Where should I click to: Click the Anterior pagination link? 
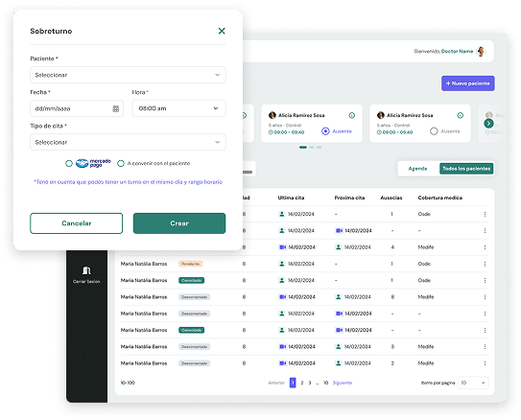pos(276,383)
